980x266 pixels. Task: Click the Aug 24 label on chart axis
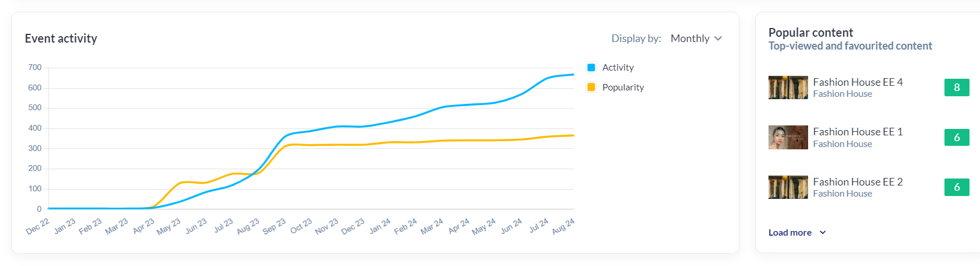tap(563, 226)
